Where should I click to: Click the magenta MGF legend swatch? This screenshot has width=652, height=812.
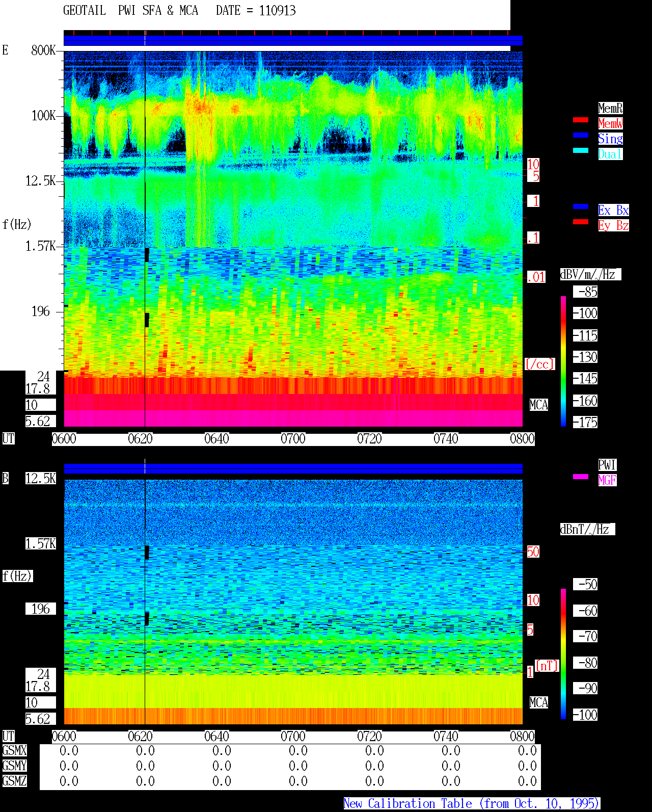click(581, 477)
